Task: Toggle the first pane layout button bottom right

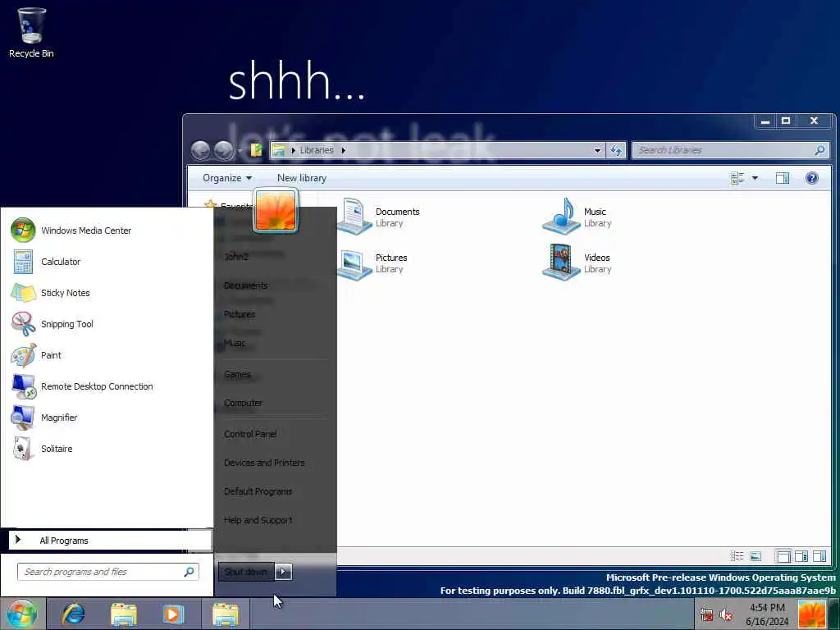Action: point(783,557)
